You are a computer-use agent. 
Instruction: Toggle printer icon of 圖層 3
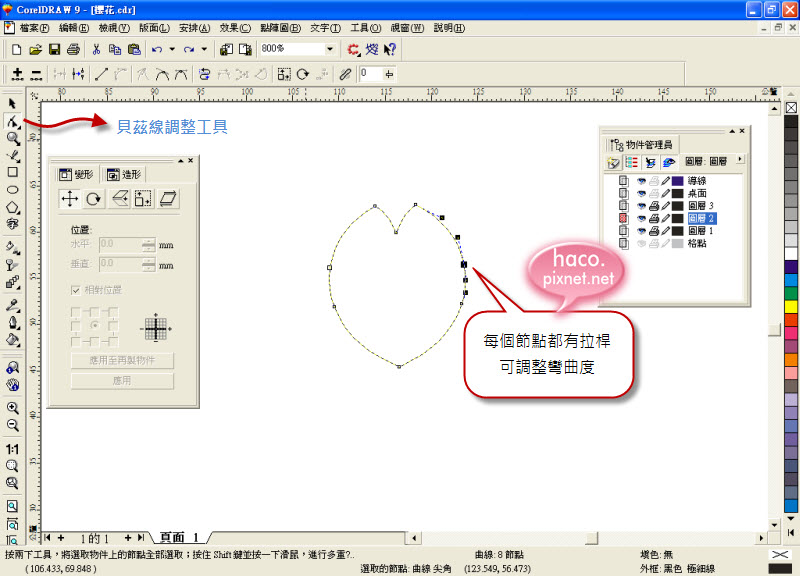pyautogui.click(x=654, y=206)
